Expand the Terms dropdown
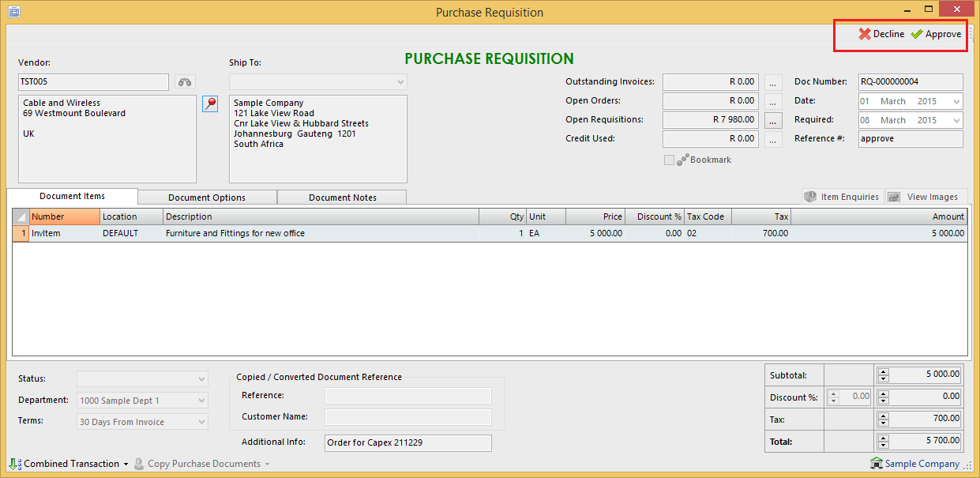Image resolution: width=980 pixels, height=478 pixels. point(201,422)
